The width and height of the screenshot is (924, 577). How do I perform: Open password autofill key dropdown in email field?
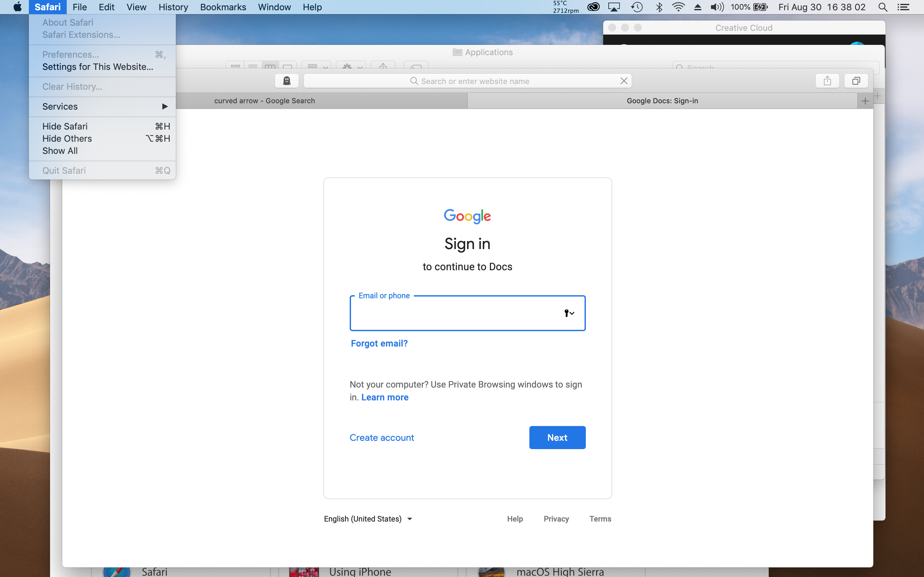click(x=569, y=313)
